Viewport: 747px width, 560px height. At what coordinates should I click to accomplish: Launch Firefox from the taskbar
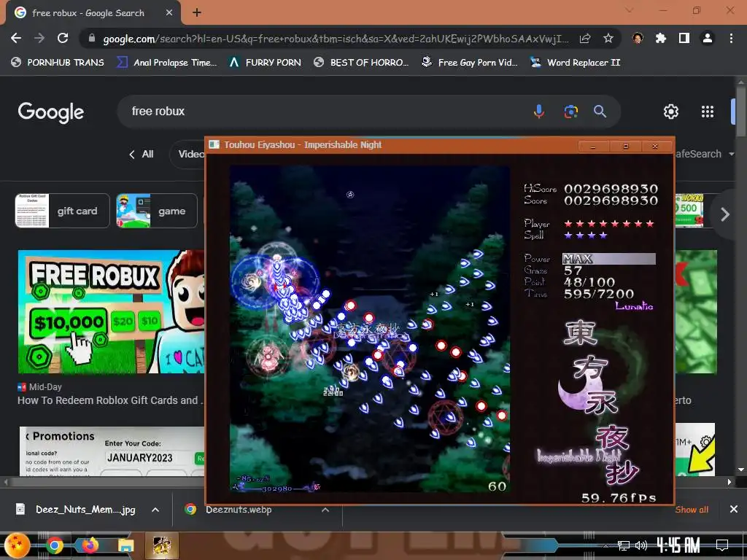[x=90, y=545]
